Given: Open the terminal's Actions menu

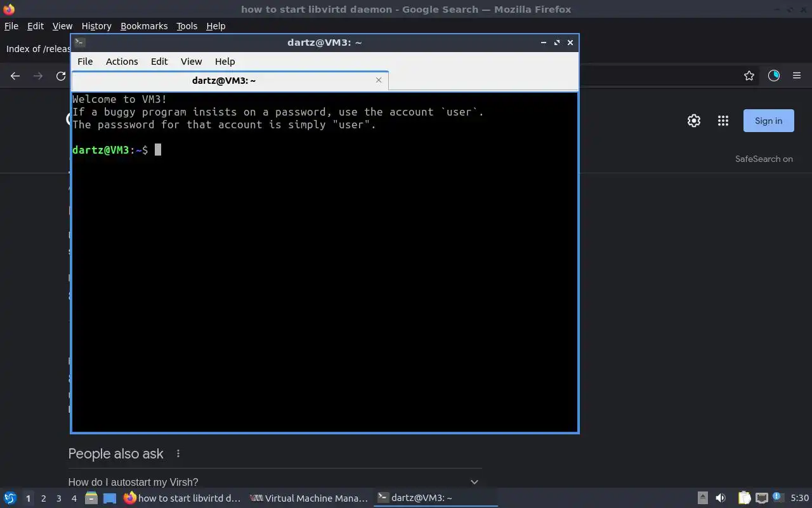Looking at the screenshot, I should tap(122, 62).
